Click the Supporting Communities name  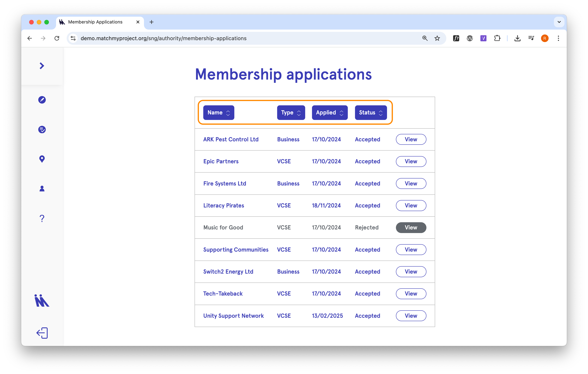[236, 250]
